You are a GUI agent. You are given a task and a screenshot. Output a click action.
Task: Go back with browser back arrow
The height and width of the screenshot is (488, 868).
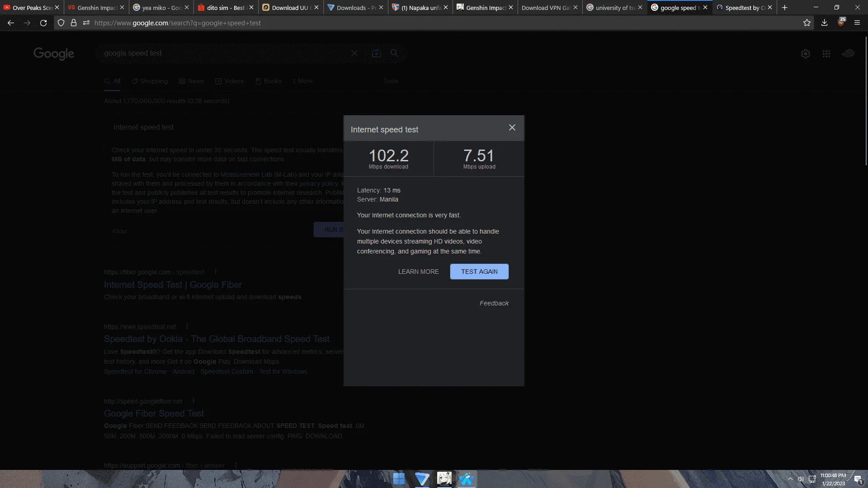click(11, 23)
